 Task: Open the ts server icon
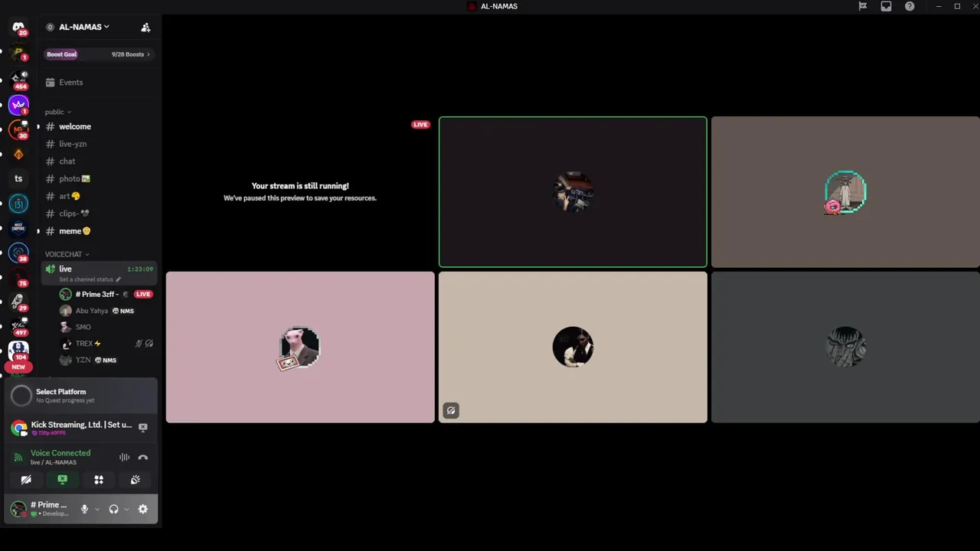click(x=18, y=178)
